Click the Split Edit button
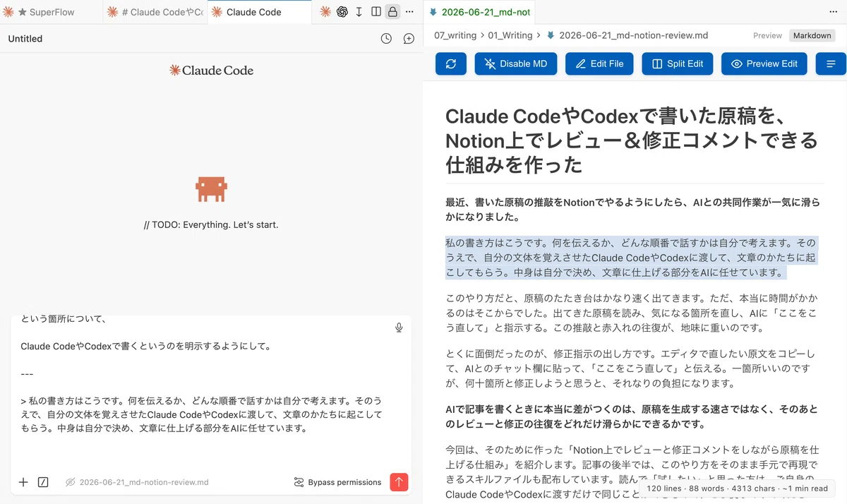Viewport: 847px width, 504px height. 678,64
